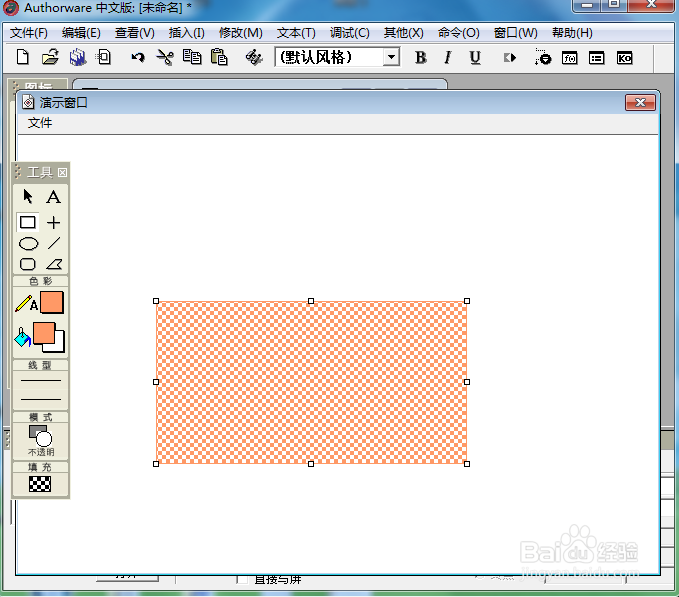Image resolution: width=679 pixels, height=597 pixels.
Task: Open the Knowledge Objects icon
Action: point(624,58)
